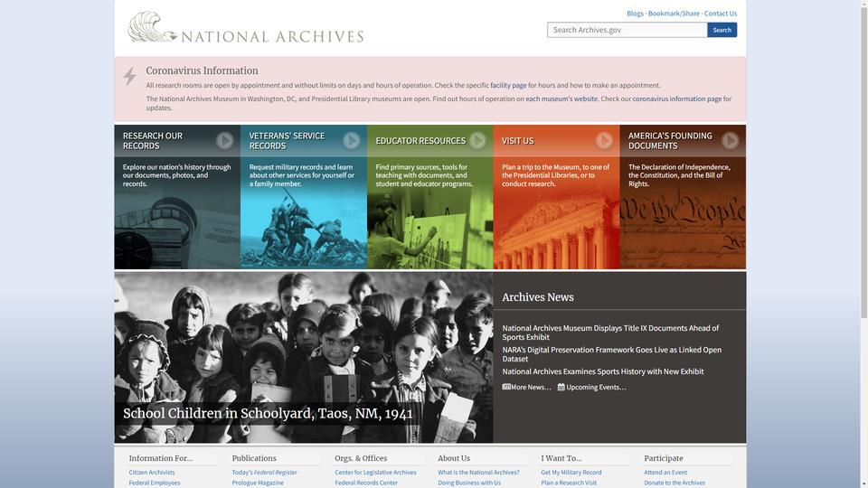Open What is the National Archives link
Viewport: 868px width, 488px height.
[478, 472]
